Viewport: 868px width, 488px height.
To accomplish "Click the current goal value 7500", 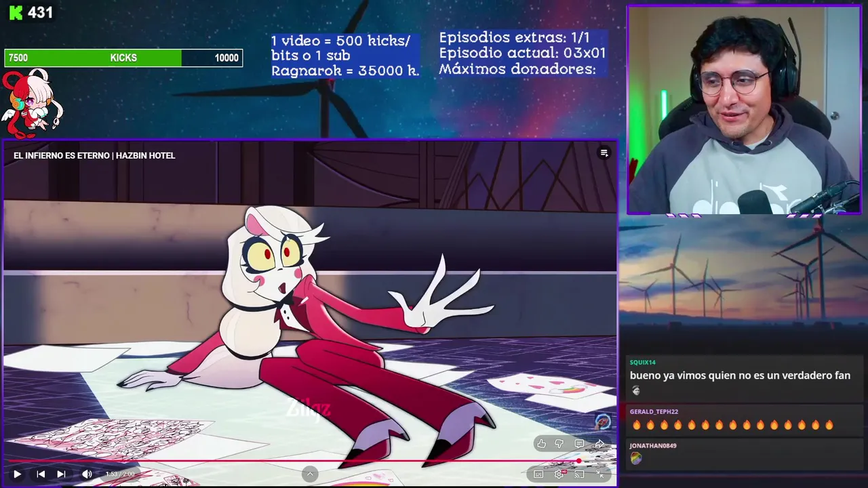I will point(18,58).
